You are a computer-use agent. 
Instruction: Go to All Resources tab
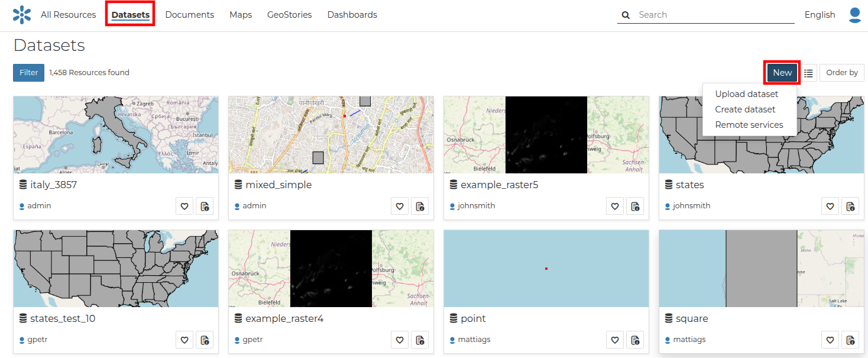point(69,15)
